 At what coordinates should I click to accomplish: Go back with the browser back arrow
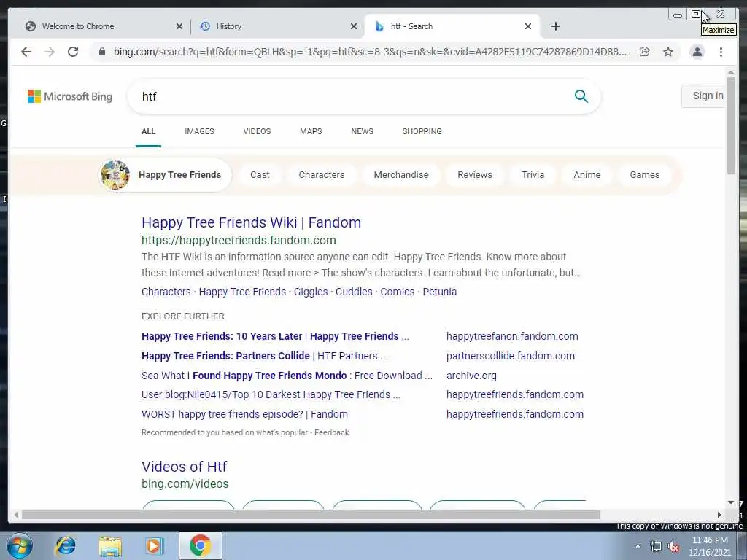[26, 52]
